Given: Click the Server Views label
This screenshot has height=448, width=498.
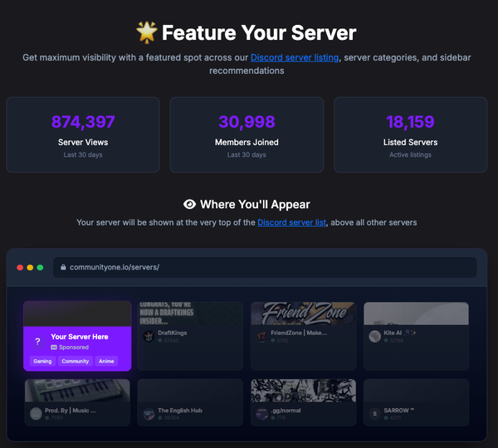Looking at the screenshot, I should pos(83,142).
